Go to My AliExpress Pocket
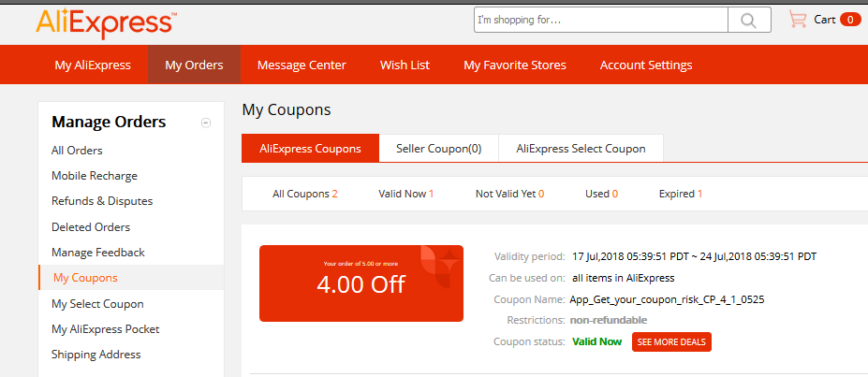 coord(105,329)
